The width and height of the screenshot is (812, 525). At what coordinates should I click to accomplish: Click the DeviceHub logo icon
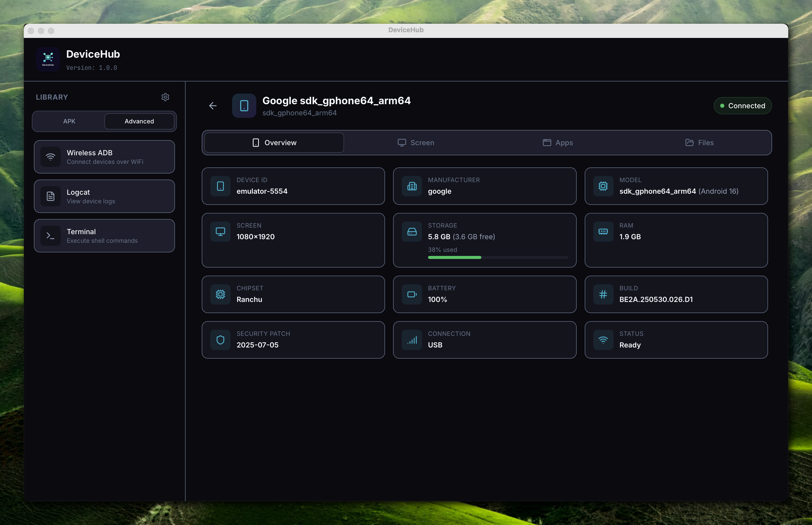click(48, 59)
